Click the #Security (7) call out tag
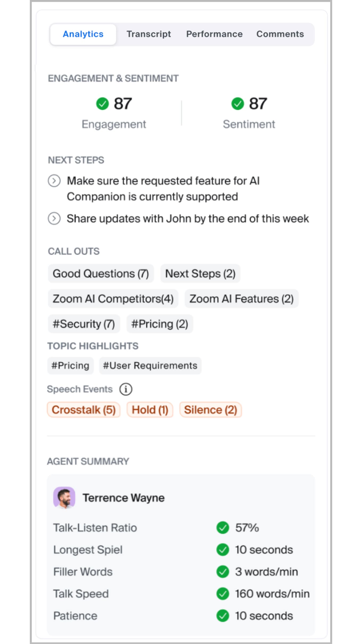362x644 pixels. pyautogui.click(x=84, y=324)
